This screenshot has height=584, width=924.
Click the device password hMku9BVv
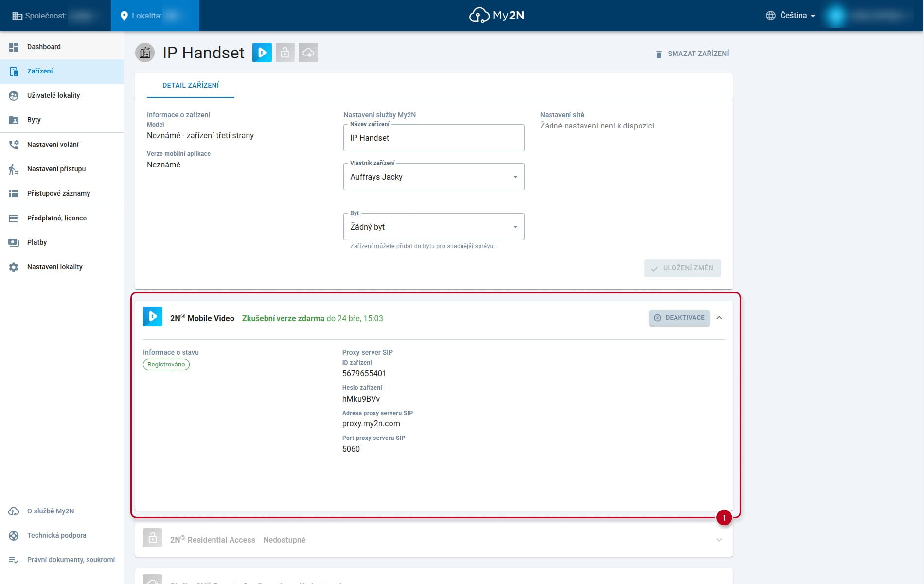pos(361,399)
